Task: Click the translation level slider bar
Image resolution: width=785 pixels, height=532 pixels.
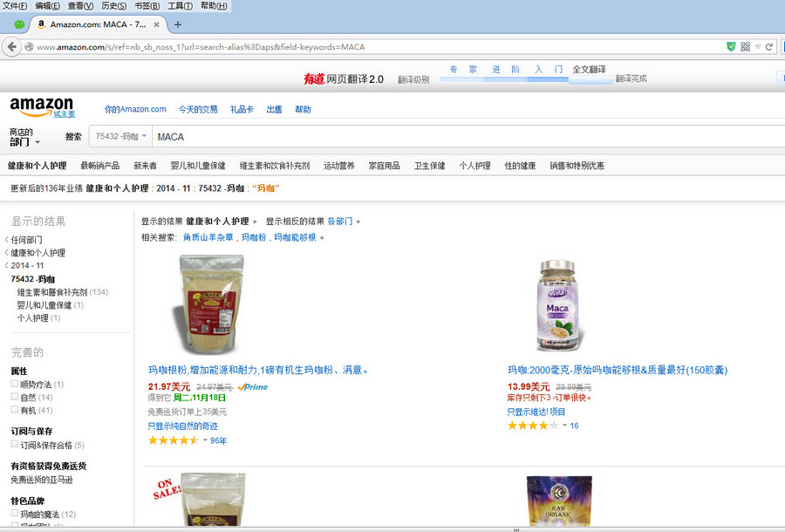Action: pyautogui.click(x=526, y=79)
